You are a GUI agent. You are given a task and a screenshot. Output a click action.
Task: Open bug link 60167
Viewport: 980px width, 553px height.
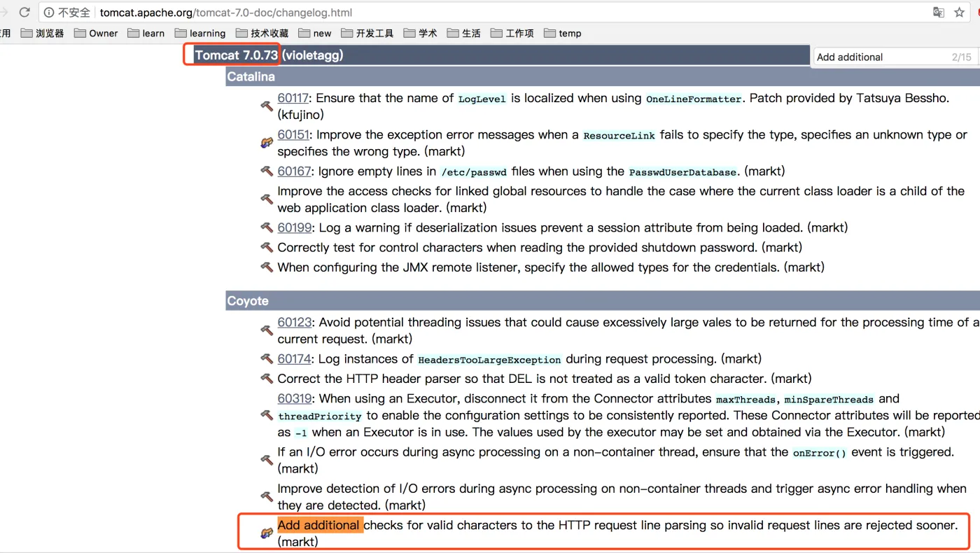294,171
